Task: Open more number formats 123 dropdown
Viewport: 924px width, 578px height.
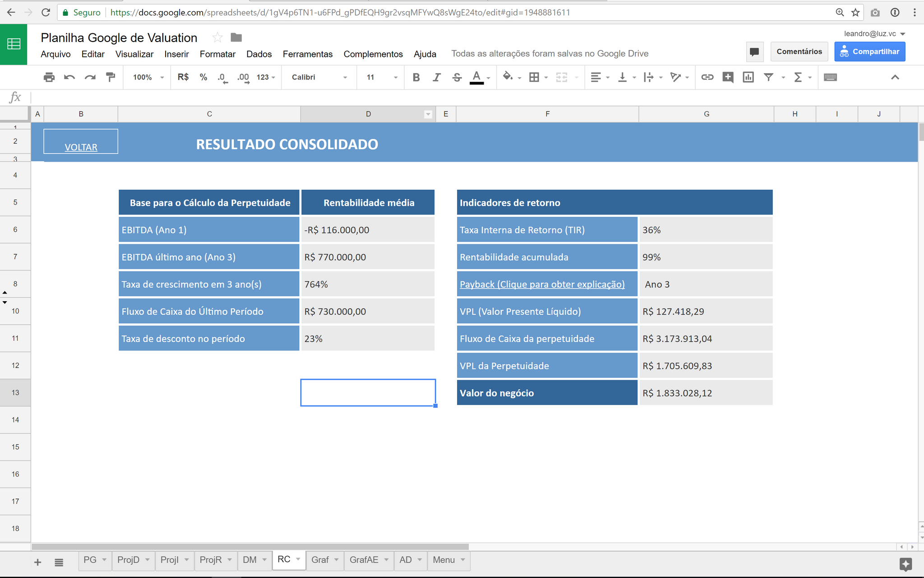Action: pyautogui.click(x=266, y=77)
